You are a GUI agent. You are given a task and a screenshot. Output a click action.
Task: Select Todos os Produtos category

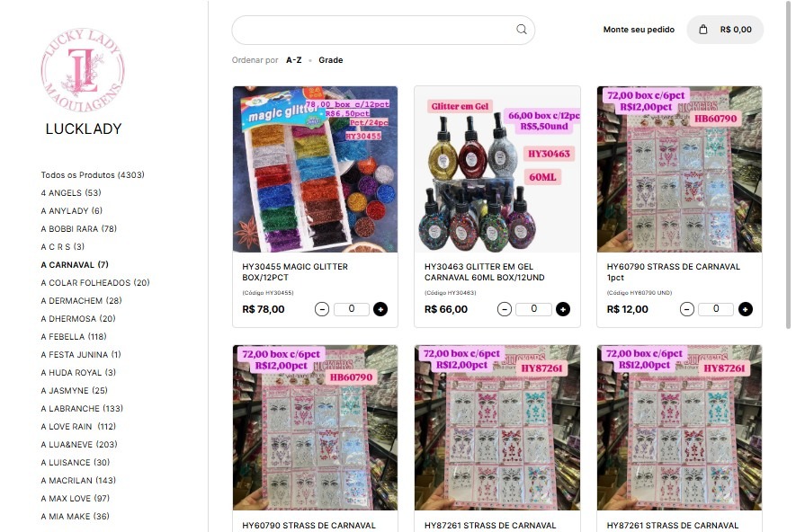point(93,175)
